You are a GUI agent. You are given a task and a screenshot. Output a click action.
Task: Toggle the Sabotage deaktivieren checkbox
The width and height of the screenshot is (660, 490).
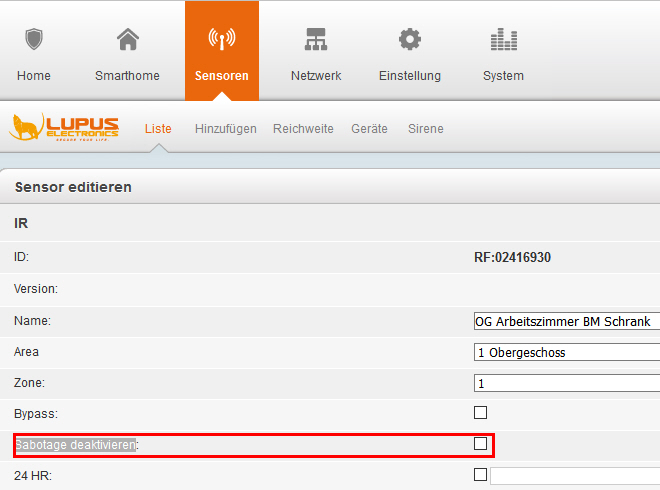tap(480, 443)
